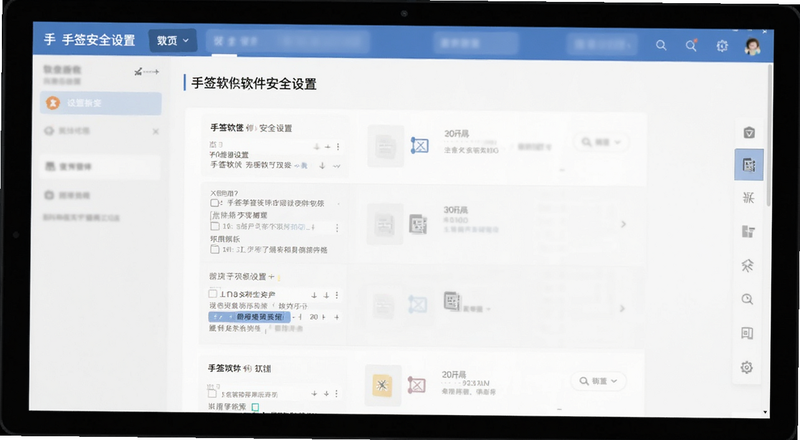
Task: Open the yellow thumbnail in bottom card
Action: [383, 386]
